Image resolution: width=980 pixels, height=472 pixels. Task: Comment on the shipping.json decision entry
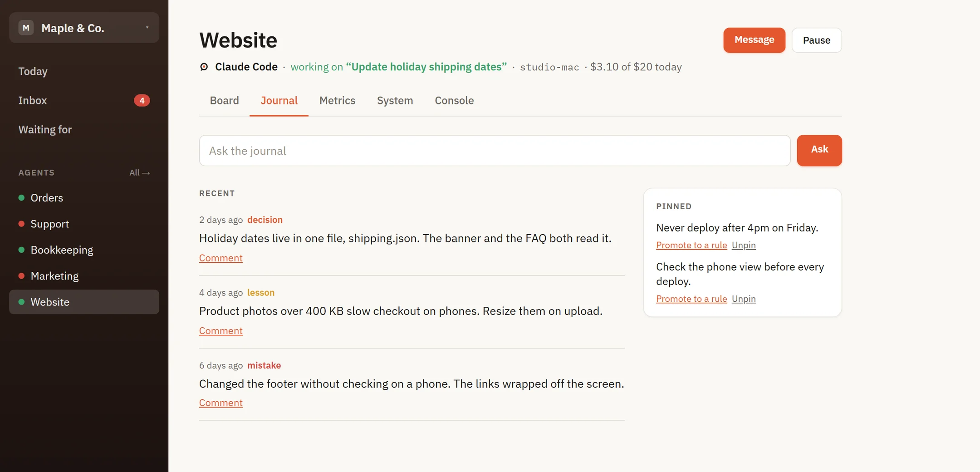click(221, 258)
